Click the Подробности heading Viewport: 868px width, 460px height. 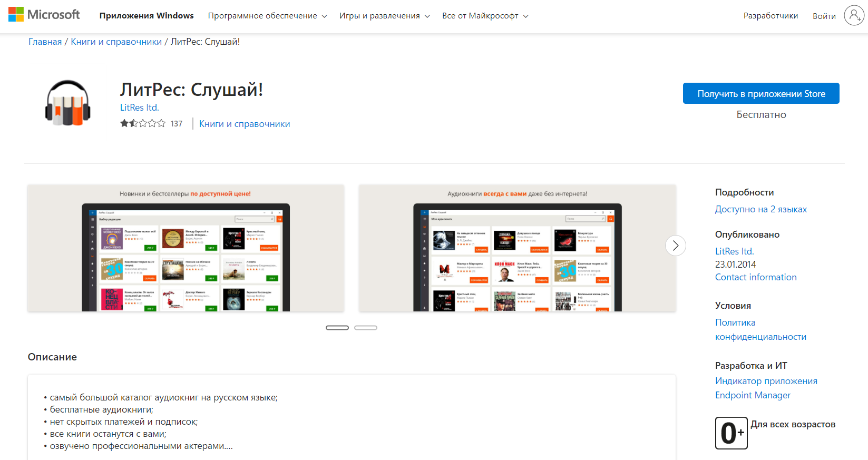coord(745,192)
